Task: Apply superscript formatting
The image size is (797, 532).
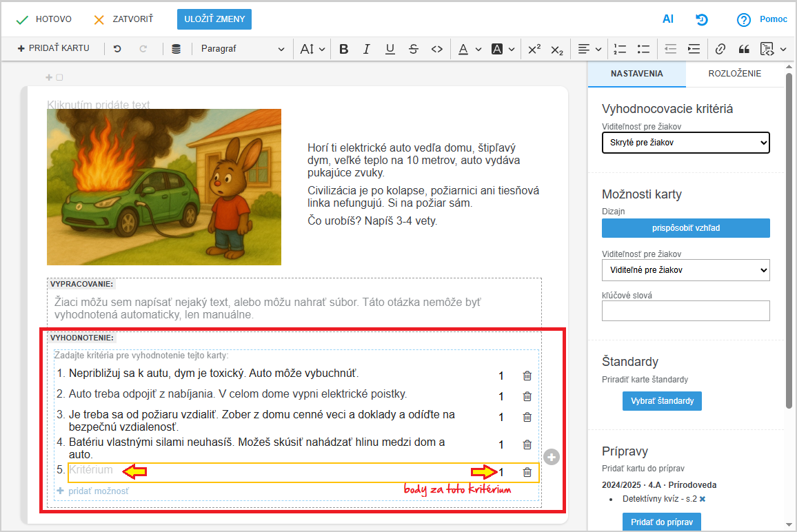Action: [x=534, y=49]
